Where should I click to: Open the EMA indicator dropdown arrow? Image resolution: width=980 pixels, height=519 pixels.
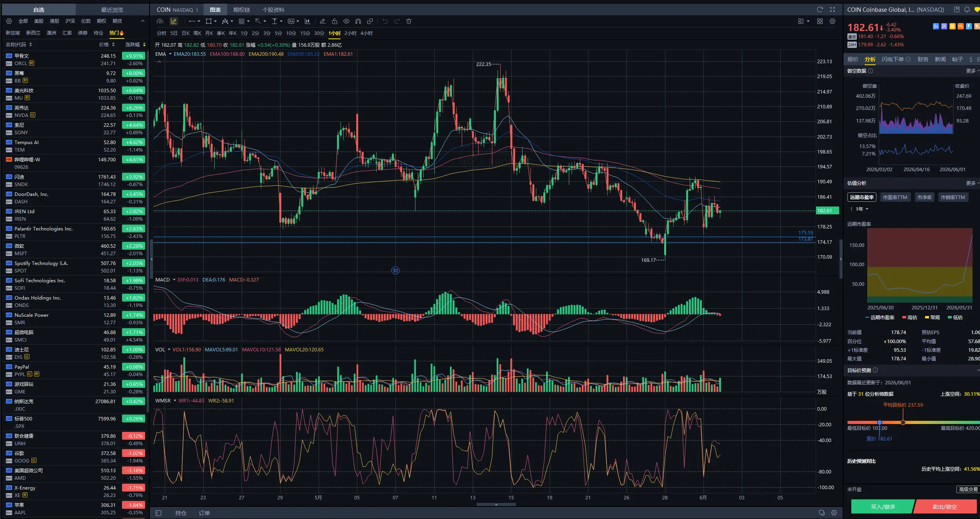170,54
